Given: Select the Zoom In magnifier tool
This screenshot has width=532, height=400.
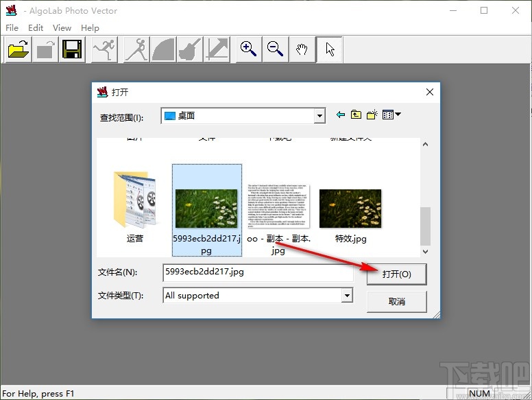Looking at the screenshot, I should click(x=249, y=49).
